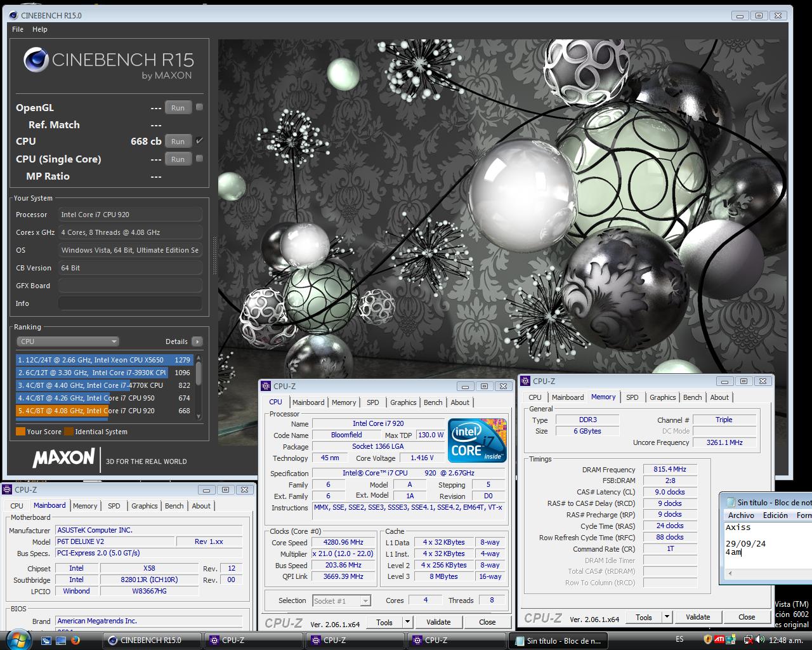Click the Core Speed value 4280.96 MHz
This screenshot has width=812, height=650.
[343, 543]
